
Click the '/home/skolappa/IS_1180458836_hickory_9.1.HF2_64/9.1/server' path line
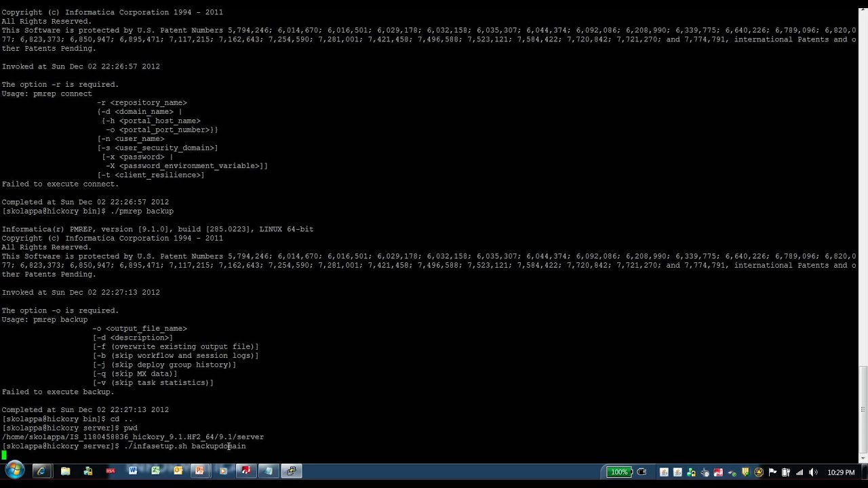point(133,437)
